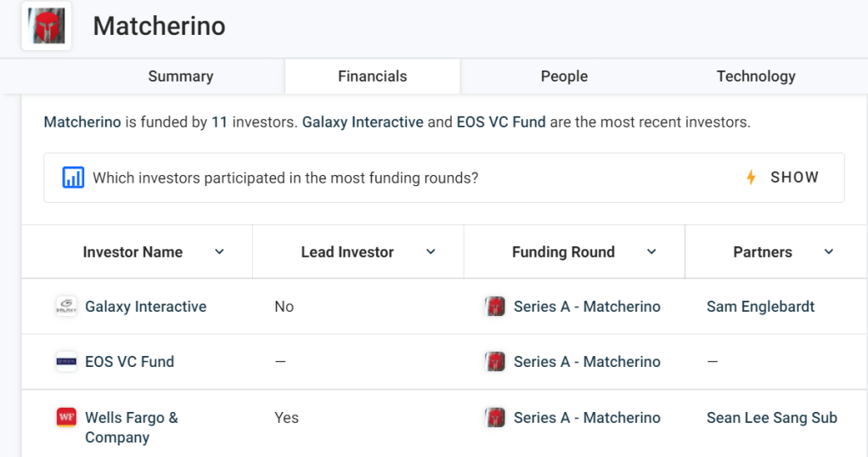Click Matcherino icon in Wells Fargo row
This screenshot has width=868, height=457.
(x=495, y=417)
